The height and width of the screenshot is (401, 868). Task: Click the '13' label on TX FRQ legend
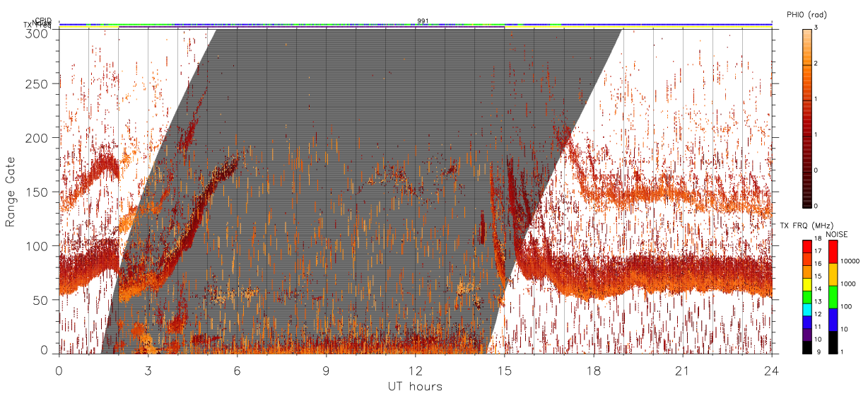click(x=818, y=302)
